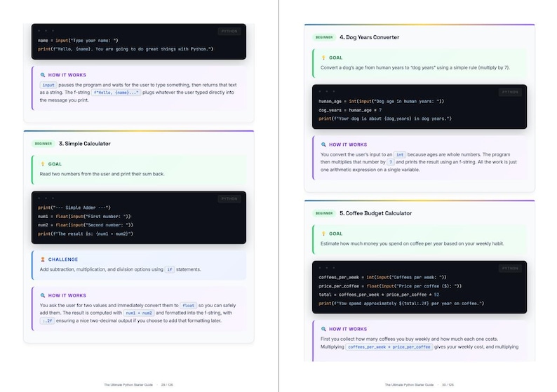Click the PYTHON label on the coffee code block
557x392 pixels.
(510, 269)
